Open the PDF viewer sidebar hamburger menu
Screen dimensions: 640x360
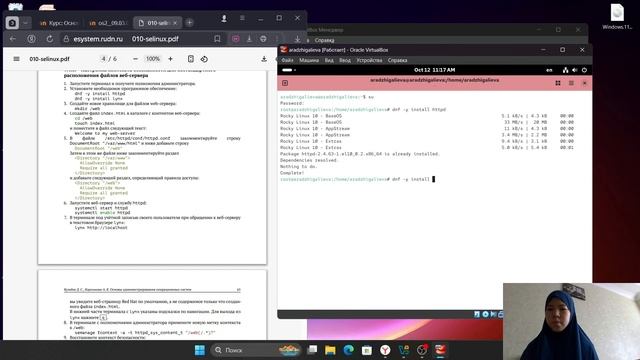pyautogui.click(x=16, y=59)
